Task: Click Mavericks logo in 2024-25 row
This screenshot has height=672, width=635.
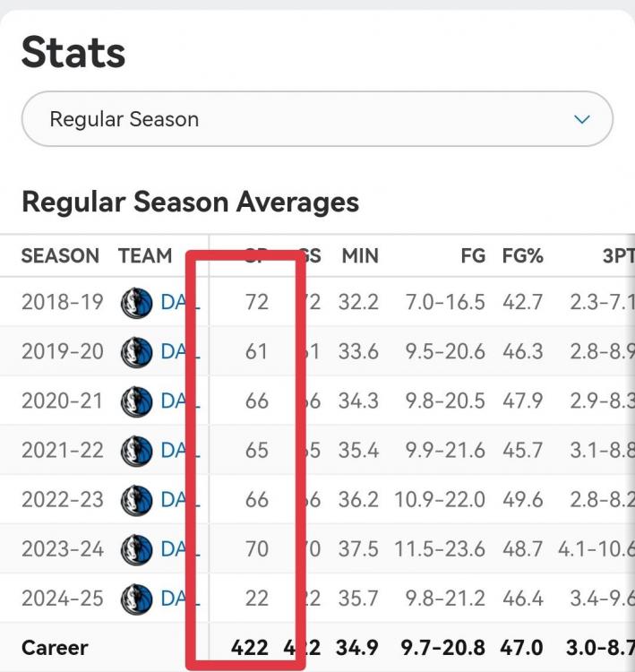Action: pos(137,599)
